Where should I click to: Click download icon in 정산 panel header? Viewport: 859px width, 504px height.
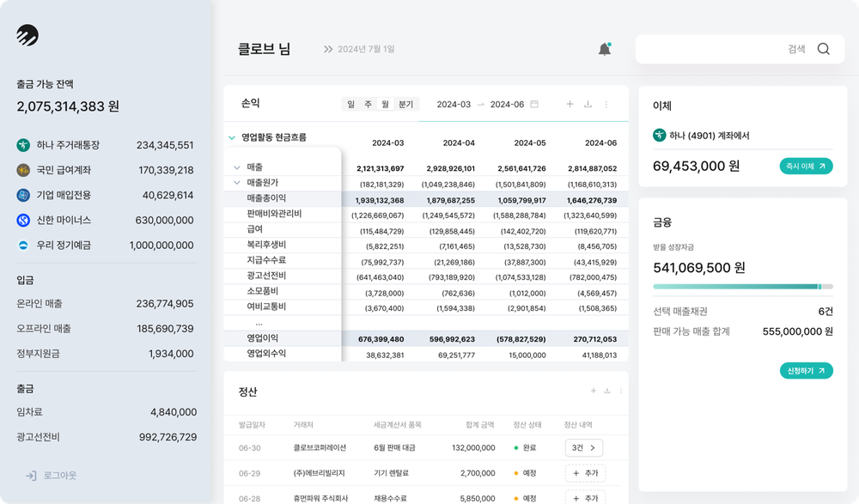pyautogui.click(x=607, y=391)
